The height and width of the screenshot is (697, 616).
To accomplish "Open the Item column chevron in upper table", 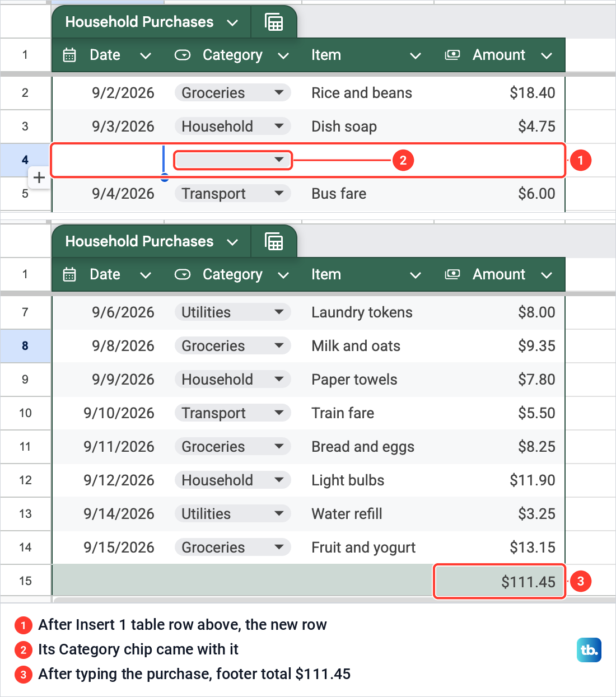I will [x=416, y=55].
